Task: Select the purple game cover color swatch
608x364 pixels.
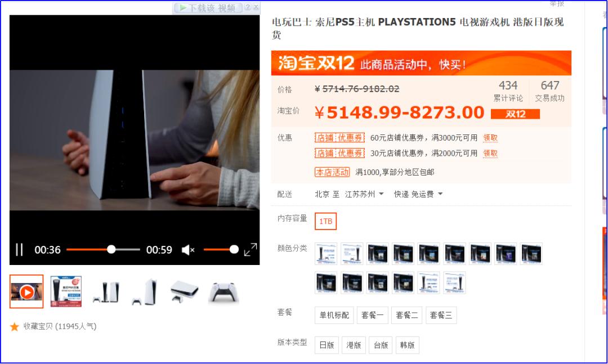Action: point(506,254)
